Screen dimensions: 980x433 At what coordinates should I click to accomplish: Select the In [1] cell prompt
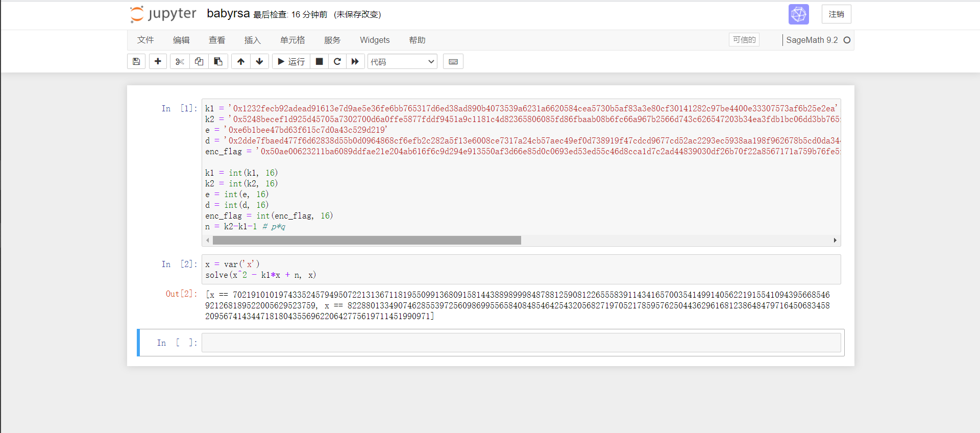179,108
